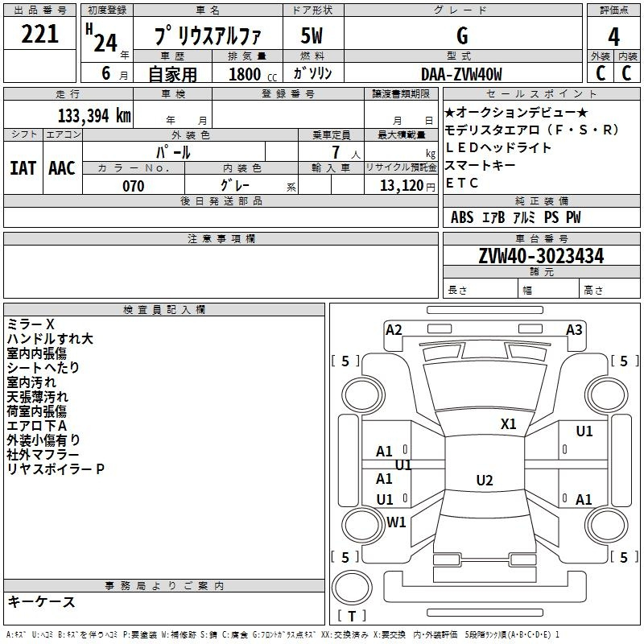
Task: Click the "C" grade under 内装
Action: tap(626, 73)
